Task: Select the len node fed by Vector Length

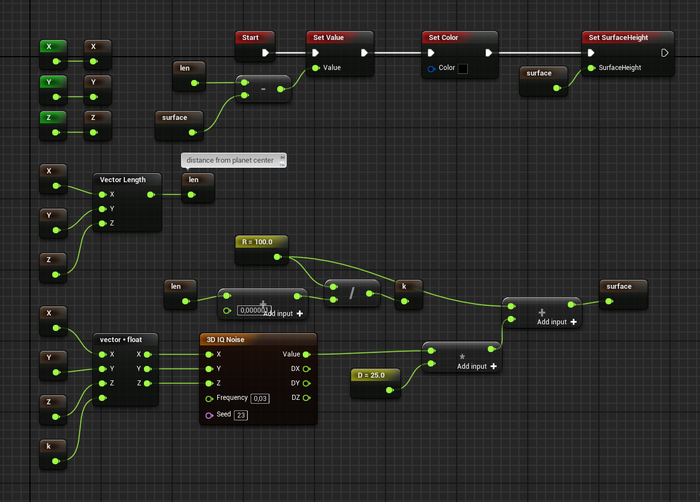Action: point(198,187)
